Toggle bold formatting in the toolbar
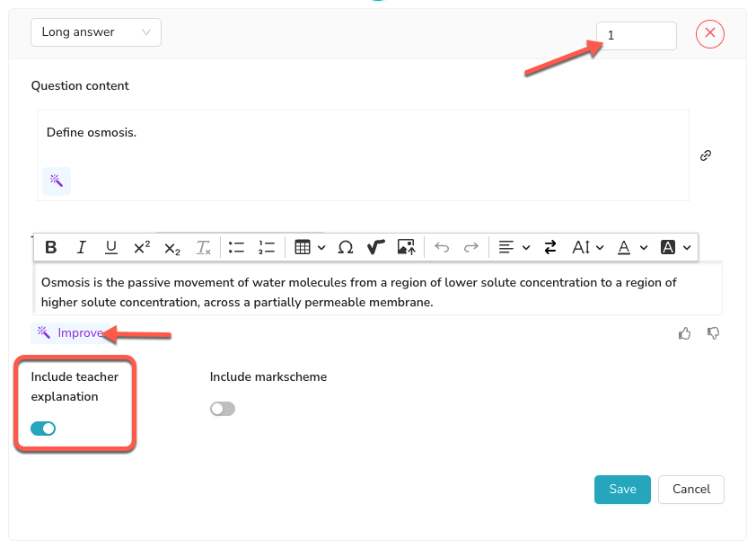Image resolution: width=756 pixels, height=548 pixels. 51,247
